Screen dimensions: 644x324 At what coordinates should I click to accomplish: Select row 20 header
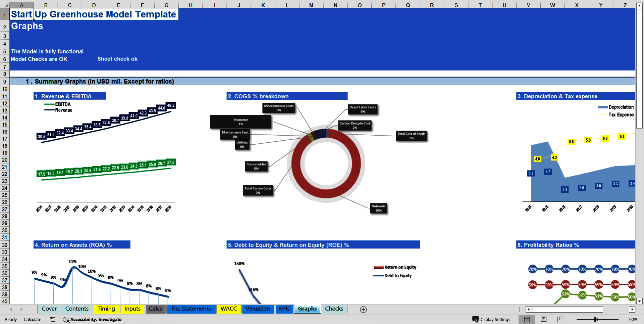coord(5,160)
